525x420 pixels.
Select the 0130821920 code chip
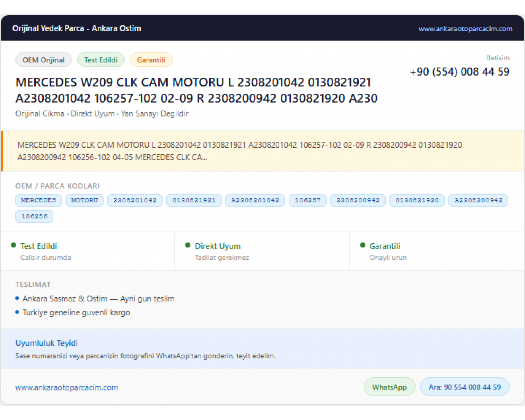coord(417,201)
